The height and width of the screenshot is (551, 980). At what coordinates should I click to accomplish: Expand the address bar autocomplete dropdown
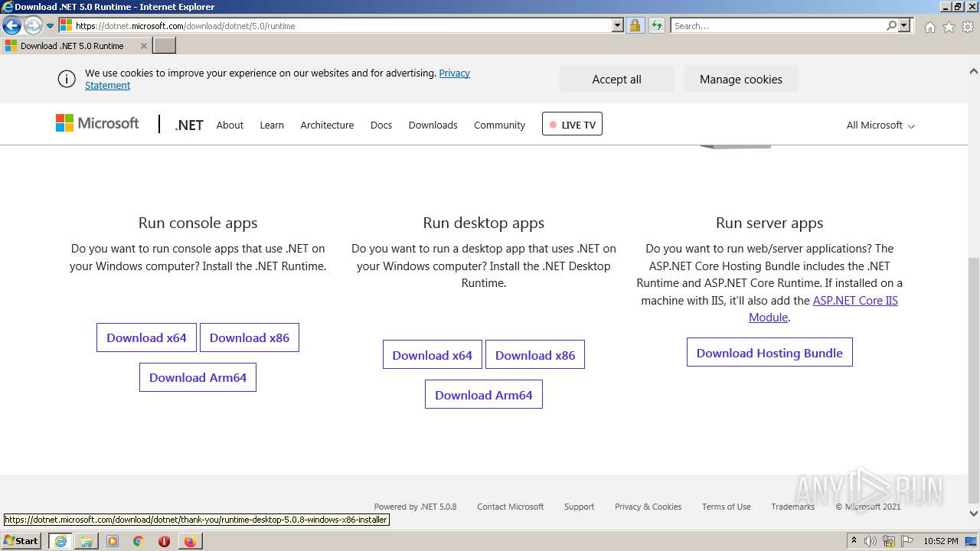click(618, 26)
